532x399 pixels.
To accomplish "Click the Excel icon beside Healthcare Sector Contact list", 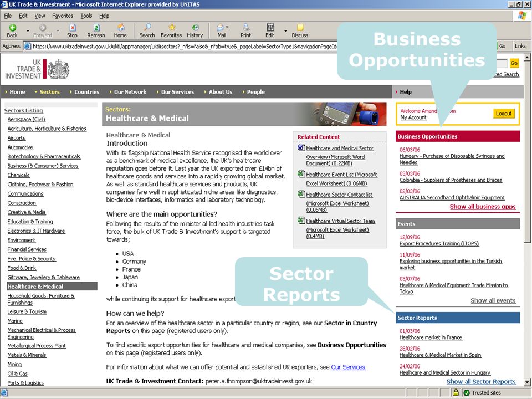I will tap(301, 194).
